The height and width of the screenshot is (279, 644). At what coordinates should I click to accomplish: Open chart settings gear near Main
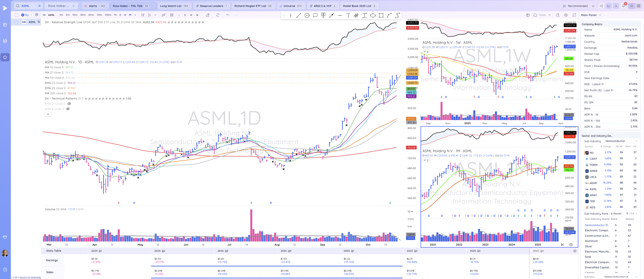[x=566, y=15]
